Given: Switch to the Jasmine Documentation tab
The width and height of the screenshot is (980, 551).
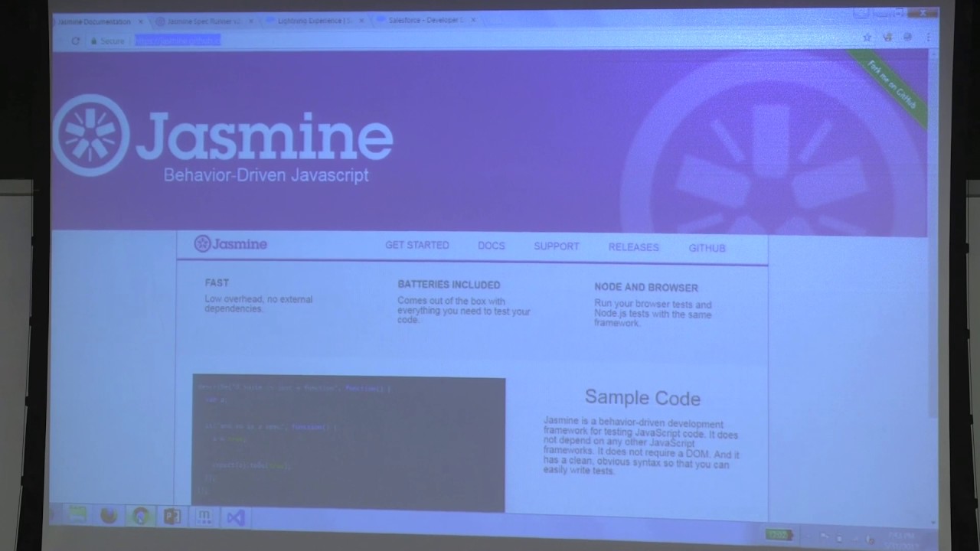Looking at the screenshot, I should tap(93, 21).
